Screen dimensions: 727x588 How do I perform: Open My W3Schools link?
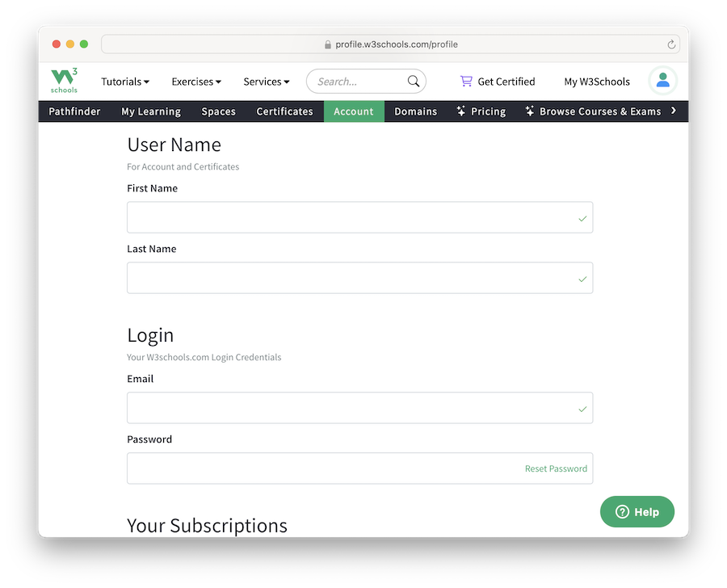[597, 82]
